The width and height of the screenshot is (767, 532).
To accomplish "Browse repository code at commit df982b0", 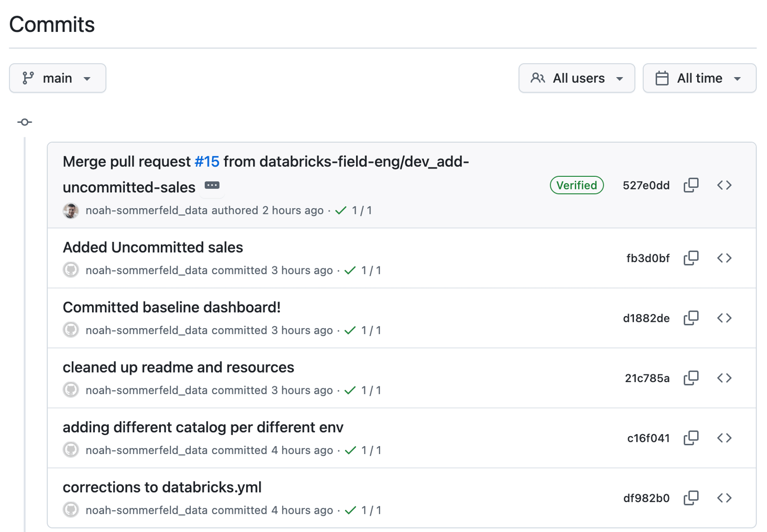I will [724, 498].
